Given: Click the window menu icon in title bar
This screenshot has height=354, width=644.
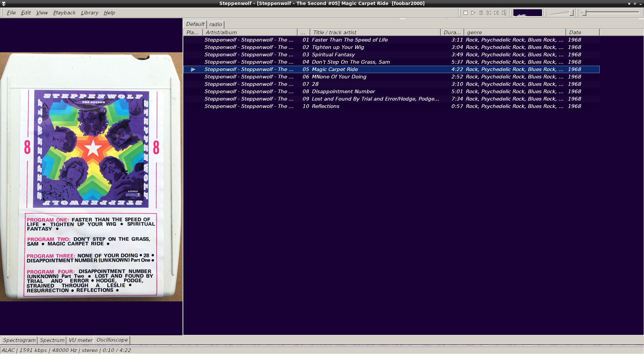Looking at the screenshot, I should pos(4,3).
